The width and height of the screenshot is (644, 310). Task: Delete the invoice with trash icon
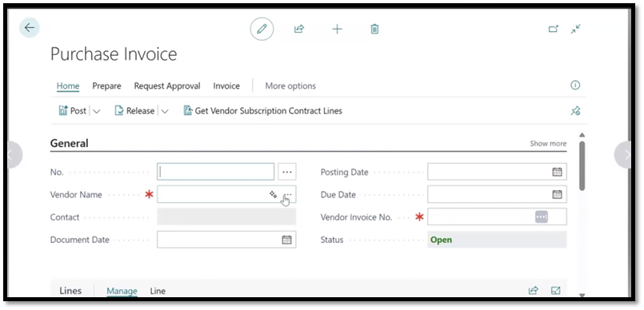(x=374, y=29)
